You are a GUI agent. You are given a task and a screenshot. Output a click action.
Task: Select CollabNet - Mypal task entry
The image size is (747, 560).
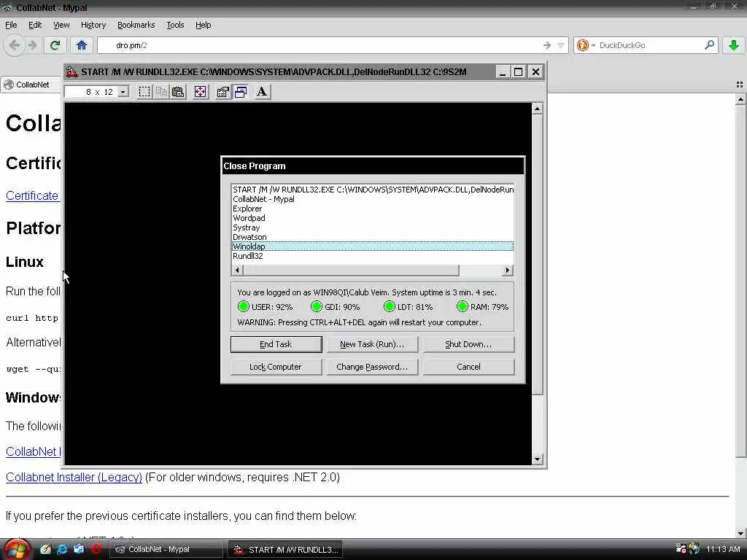coord(373,199)
